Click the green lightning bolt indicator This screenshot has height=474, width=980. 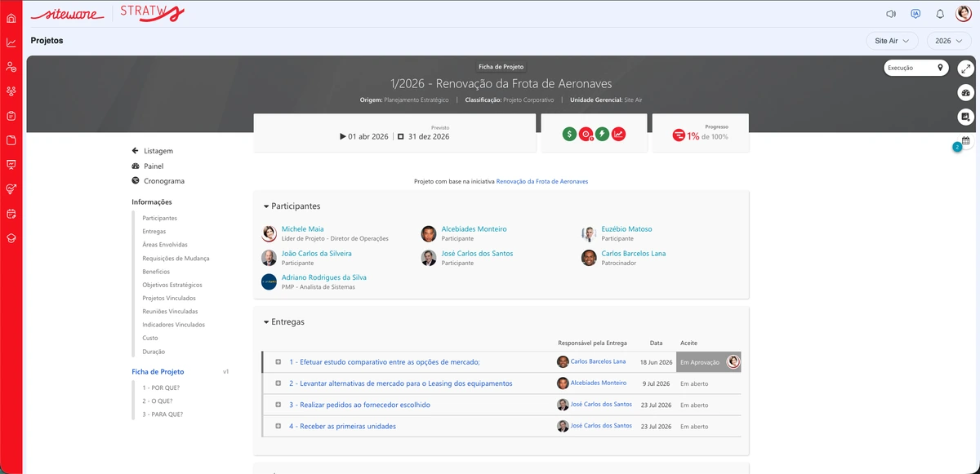[602, 135]
